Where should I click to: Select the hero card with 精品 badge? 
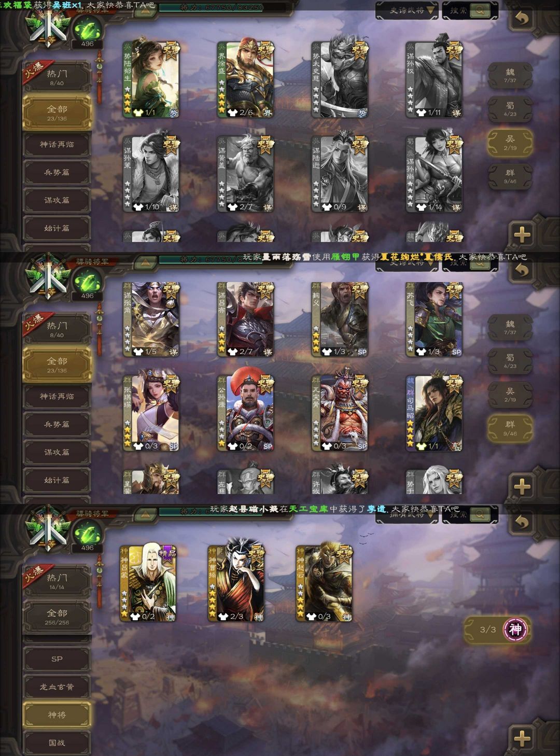pyautogui.click(x=148, y=583)
